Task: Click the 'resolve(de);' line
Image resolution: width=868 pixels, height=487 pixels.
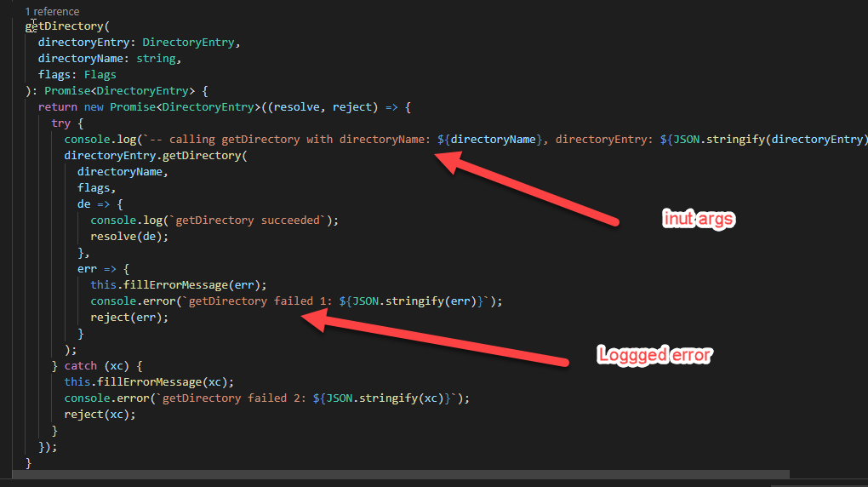Action: point(129,236)
